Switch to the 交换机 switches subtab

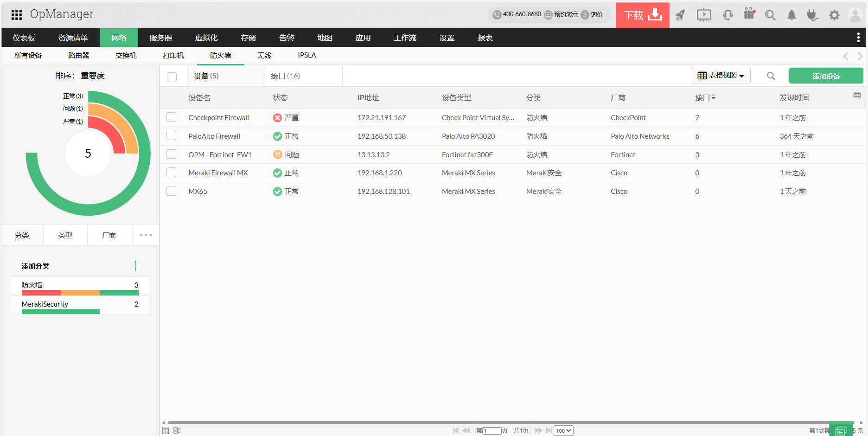(126, 55)
